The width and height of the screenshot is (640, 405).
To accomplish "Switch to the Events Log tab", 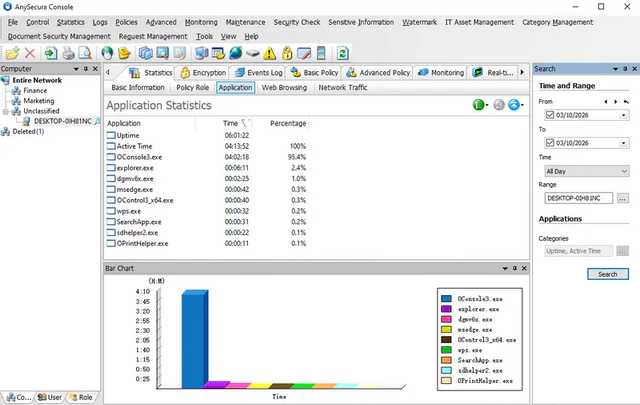I will pos(259,73).
